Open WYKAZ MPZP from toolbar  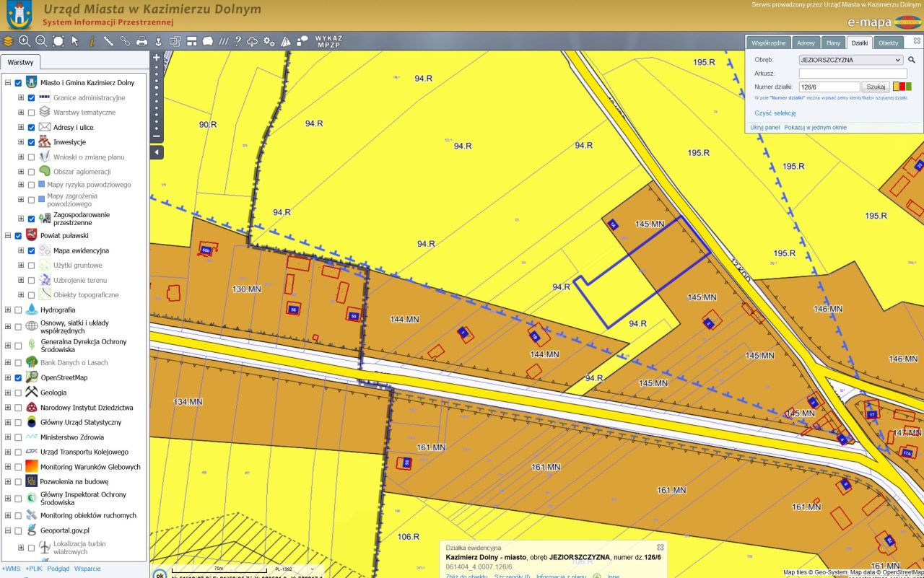coord(328,41)
